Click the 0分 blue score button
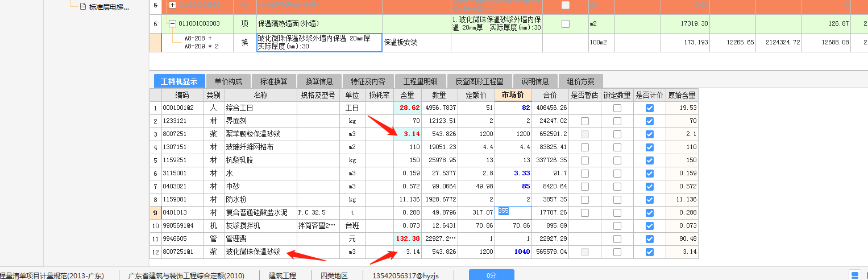This screenshot has height=280, width=868. tap(491, 275)
